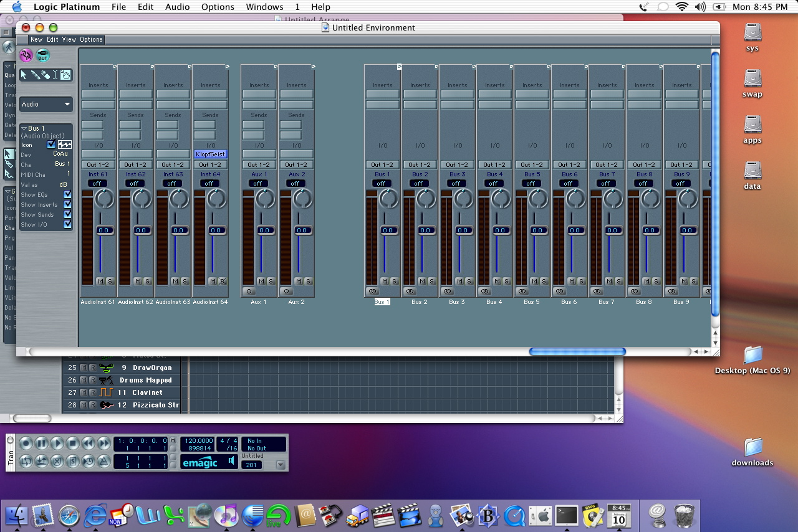Click the Stop button in the transport
The image size is (798, 532).
coord(72,444)
